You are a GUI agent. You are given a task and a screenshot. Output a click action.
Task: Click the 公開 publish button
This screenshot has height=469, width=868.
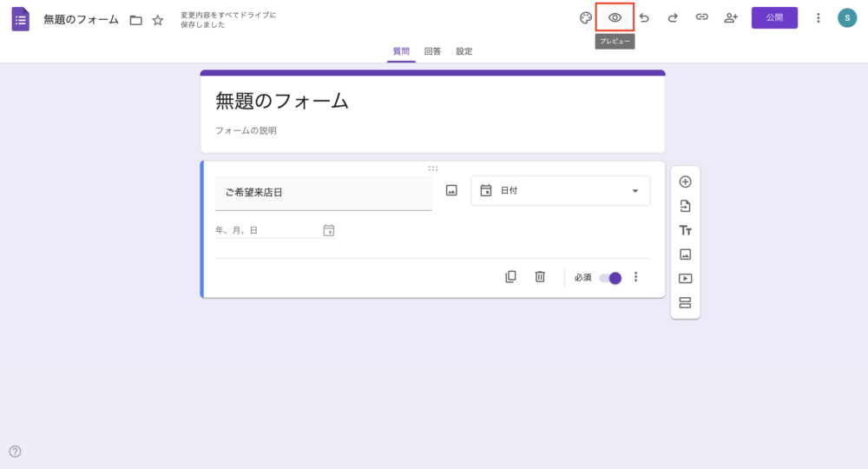point(774,17)
